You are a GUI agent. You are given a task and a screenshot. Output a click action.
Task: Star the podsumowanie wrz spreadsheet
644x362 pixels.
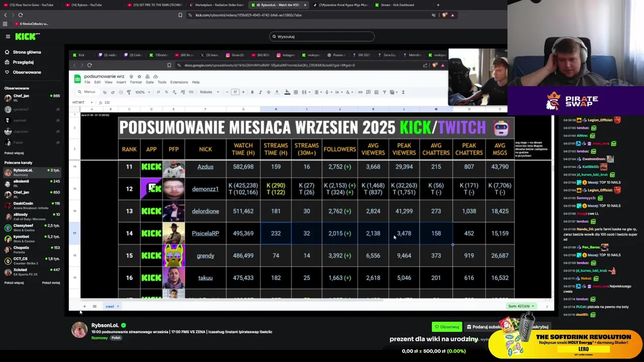tap(139, 76)
